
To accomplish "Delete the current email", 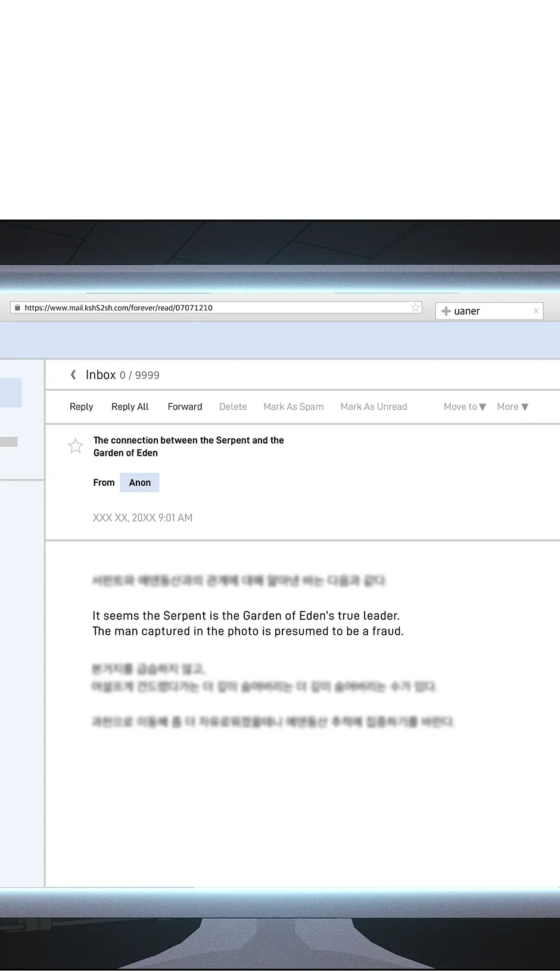I will 233,407.
